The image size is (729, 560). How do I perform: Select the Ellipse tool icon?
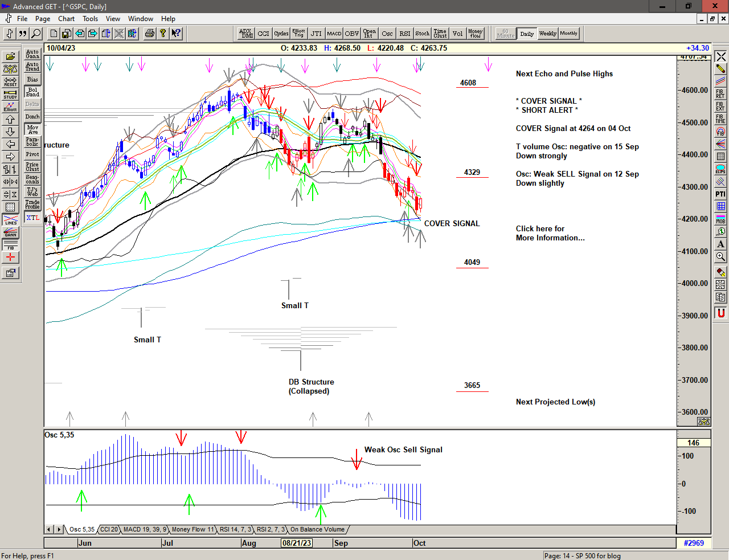tap(720, 169)
